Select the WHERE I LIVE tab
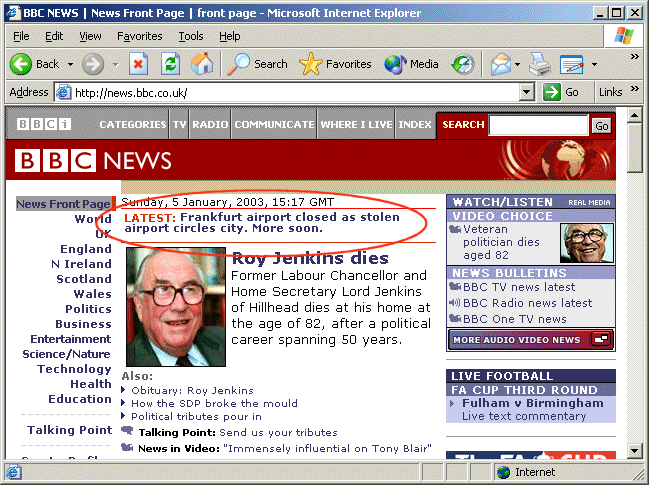 [x=356, y=124]
